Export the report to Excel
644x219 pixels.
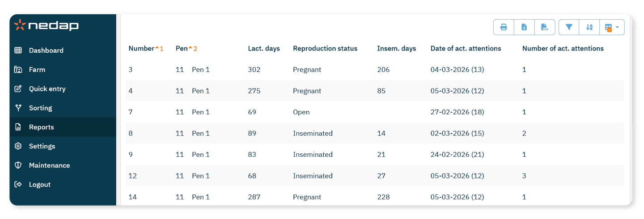tap(524, 27)
